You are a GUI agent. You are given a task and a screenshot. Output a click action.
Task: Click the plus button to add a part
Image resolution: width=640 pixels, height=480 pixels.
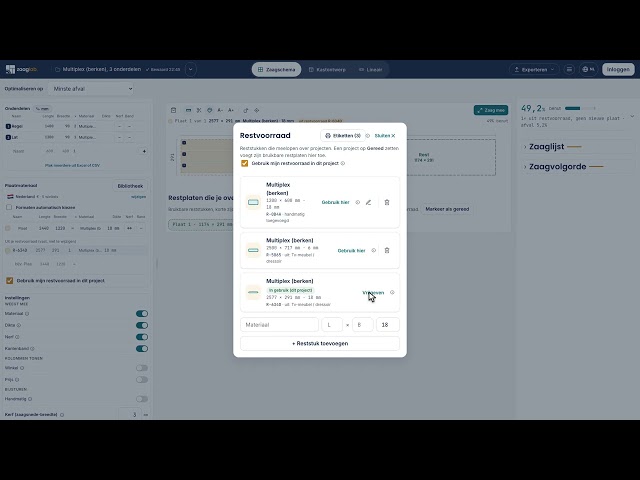coord(144,151)
